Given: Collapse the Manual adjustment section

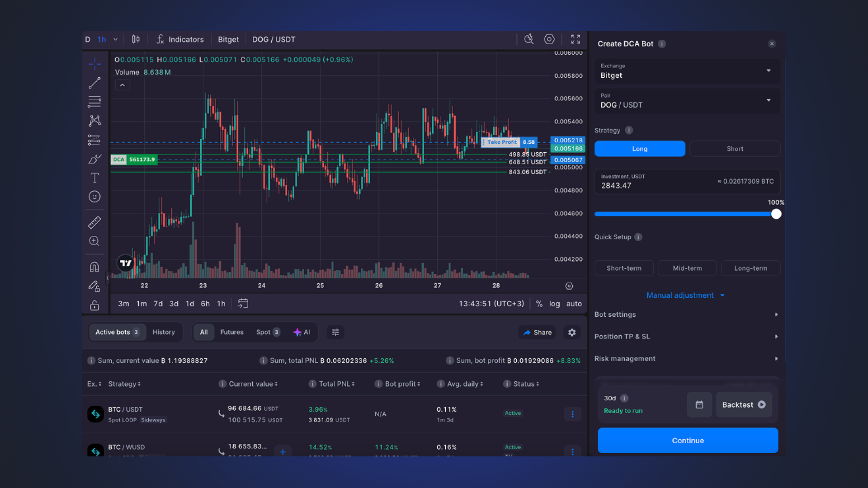Looking at the screenshot, I should (686, 295).
